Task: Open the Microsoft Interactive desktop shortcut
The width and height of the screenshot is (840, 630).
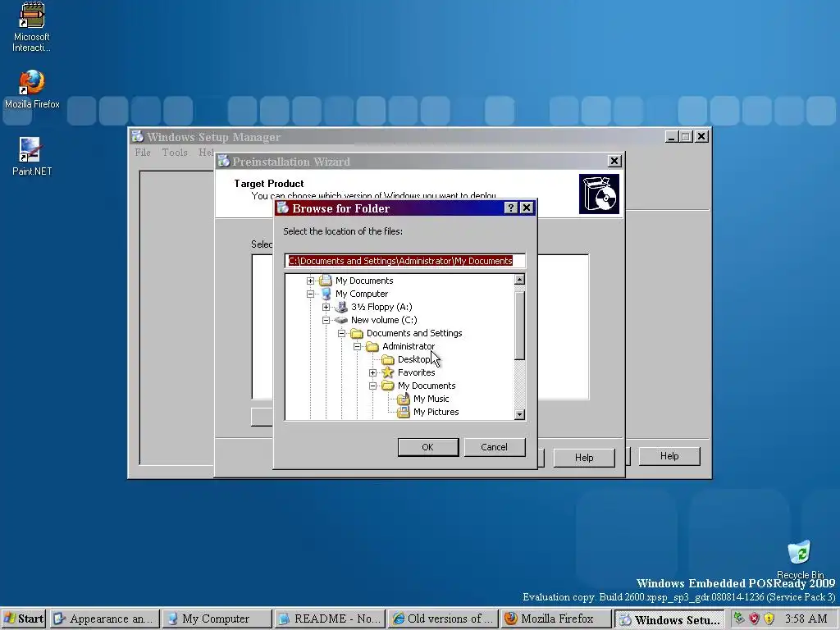Action: tap(32, 27)
